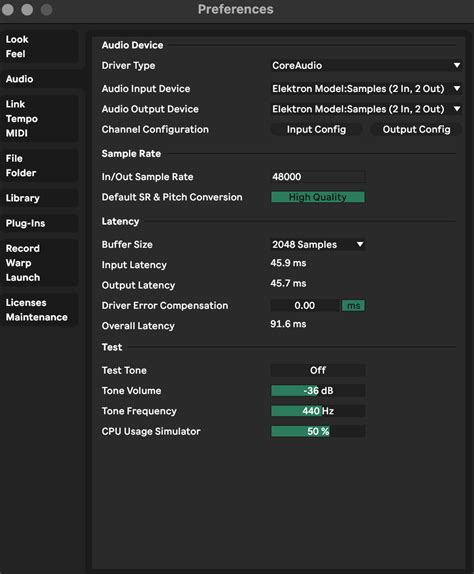Click the In/Out Sample Rate 48000 field

pos(318,177)
